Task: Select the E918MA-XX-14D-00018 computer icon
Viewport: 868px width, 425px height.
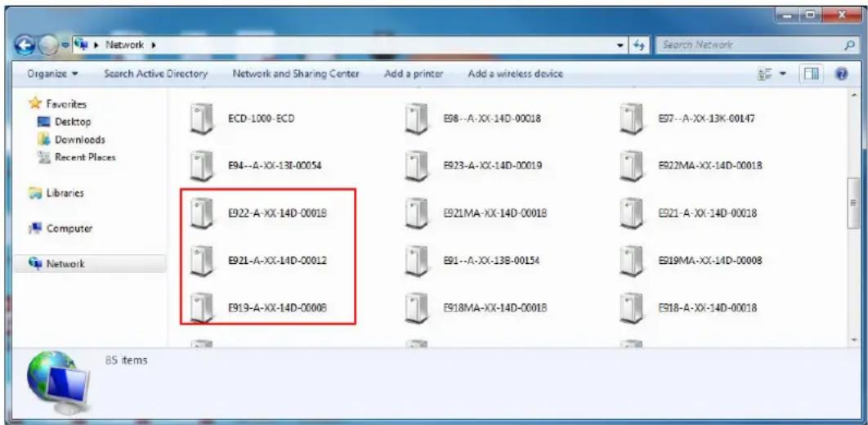Action: coord(416,307)
